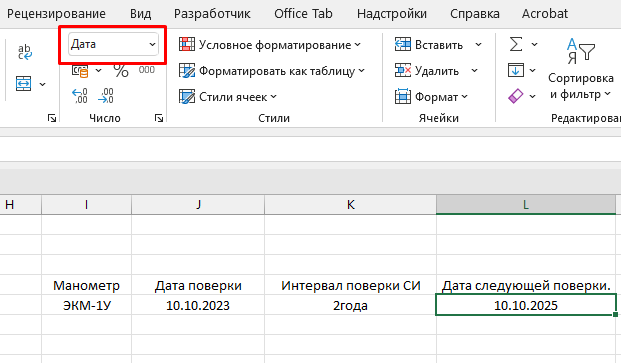
Task: Expand the Merge cells dropdown arrow
Action: [42, 84]
